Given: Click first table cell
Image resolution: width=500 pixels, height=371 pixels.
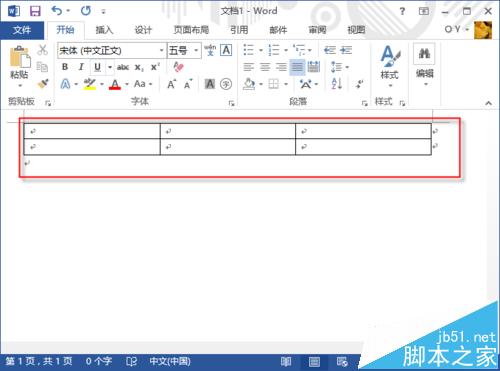Looking at the screenshot, I should (92, 131).
